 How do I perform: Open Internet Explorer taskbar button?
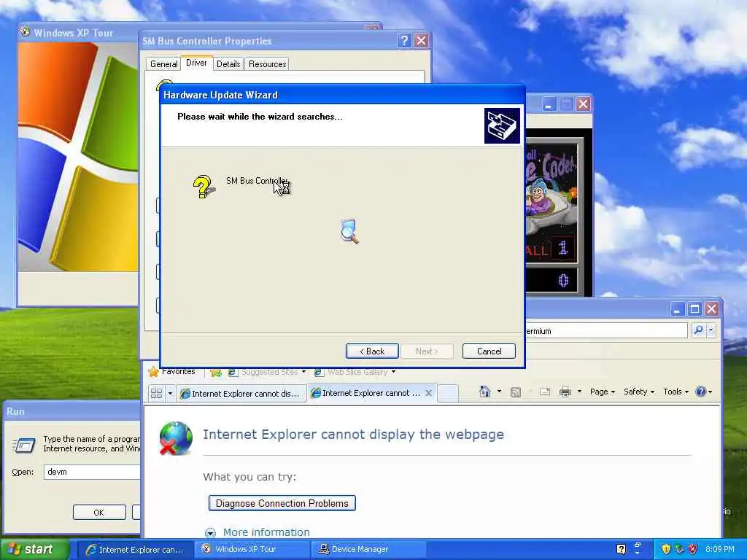134,550
